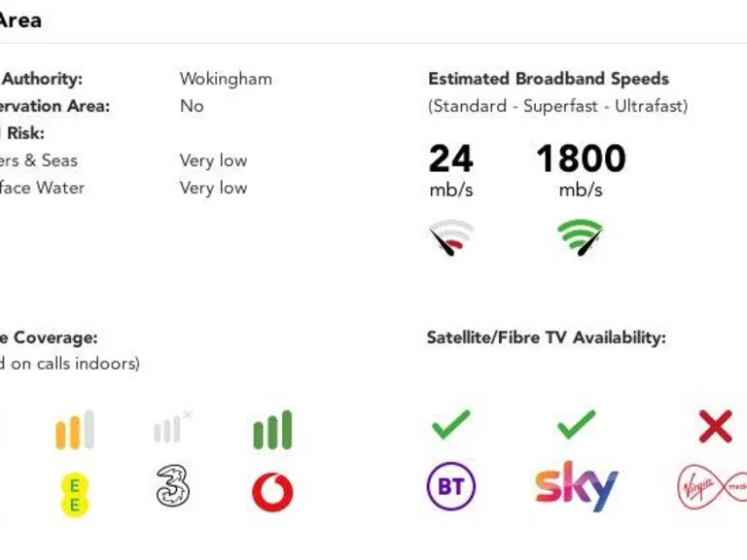Click the red standard speed gauge icon

click(x=451, y=238)
